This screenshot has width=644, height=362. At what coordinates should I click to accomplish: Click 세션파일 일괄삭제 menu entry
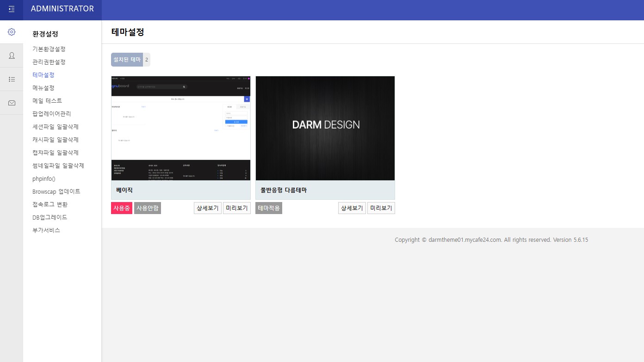click(x=55, y=127)
